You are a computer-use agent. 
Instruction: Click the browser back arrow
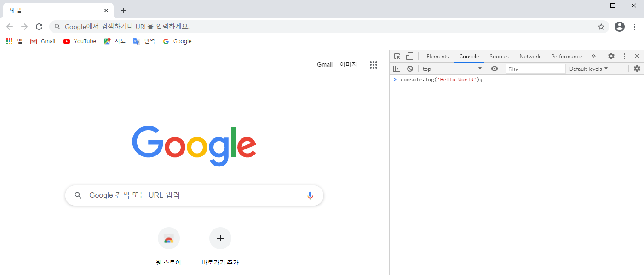[10, 27]
